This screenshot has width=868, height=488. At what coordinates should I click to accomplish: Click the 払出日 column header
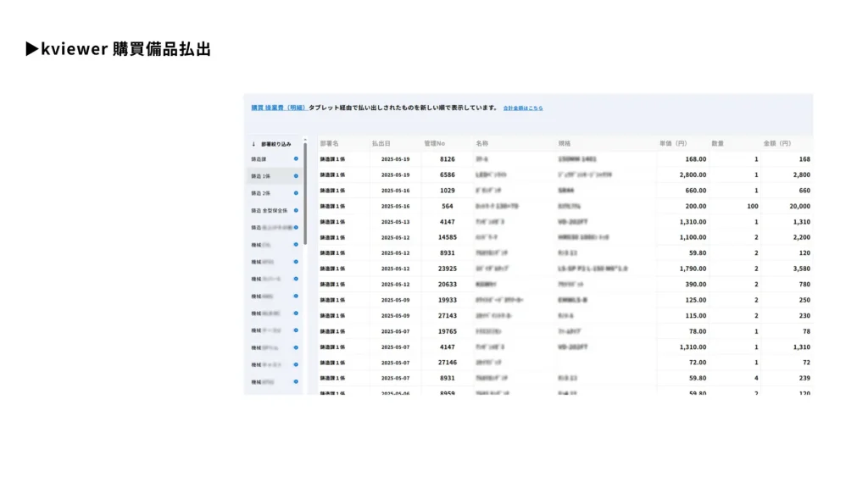(381, 143)
